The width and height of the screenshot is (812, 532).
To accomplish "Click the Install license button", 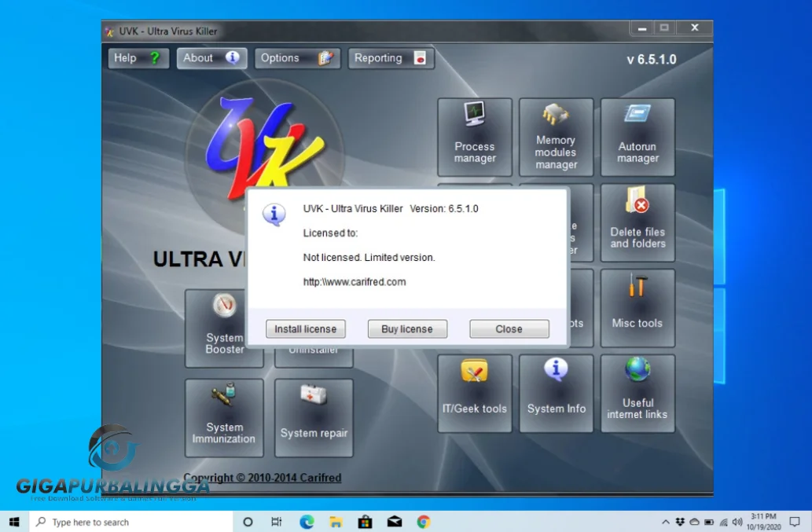I will coord(306,328).
